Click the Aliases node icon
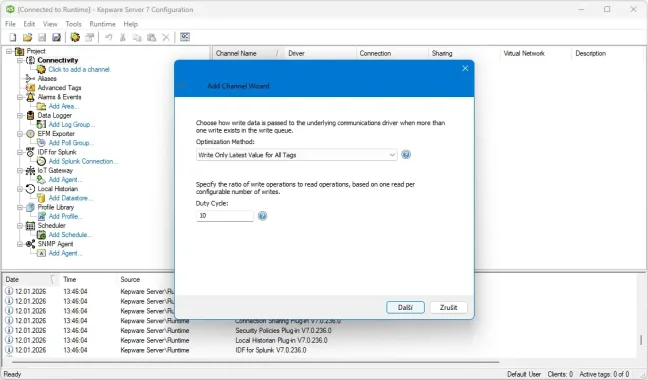 coord(30,78)
